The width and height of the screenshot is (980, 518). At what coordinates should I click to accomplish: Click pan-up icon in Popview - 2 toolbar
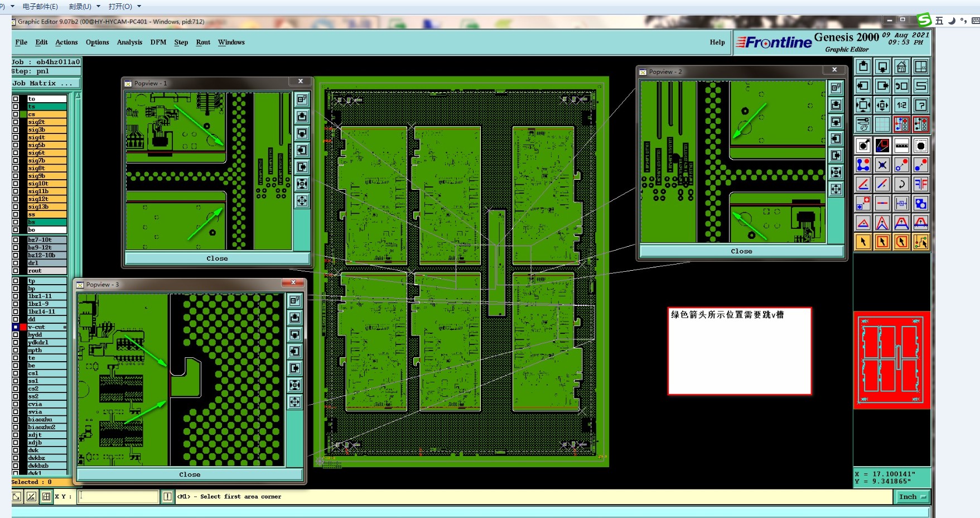(x=836, y=105)
